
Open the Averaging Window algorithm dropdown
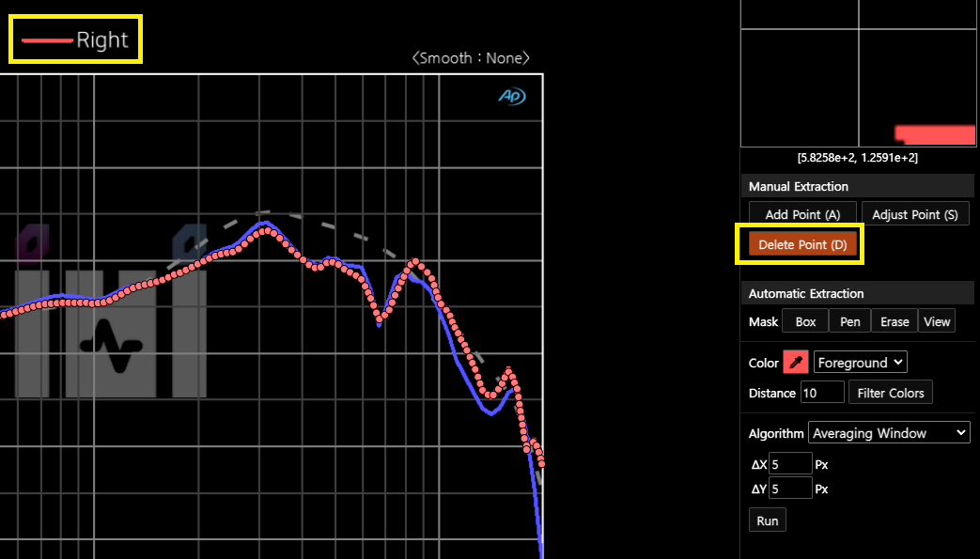(x=890, y=433)
